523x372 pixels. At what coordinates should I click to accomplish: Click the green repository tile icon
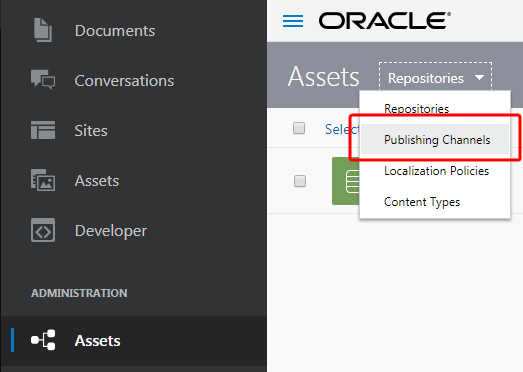(x=346, y=181)
